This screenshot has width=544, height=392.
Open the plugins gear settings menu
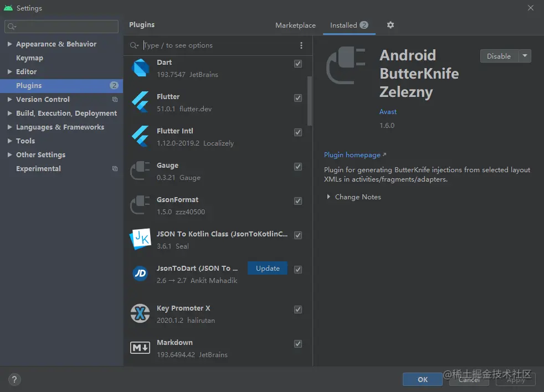(x=391, y=25)
